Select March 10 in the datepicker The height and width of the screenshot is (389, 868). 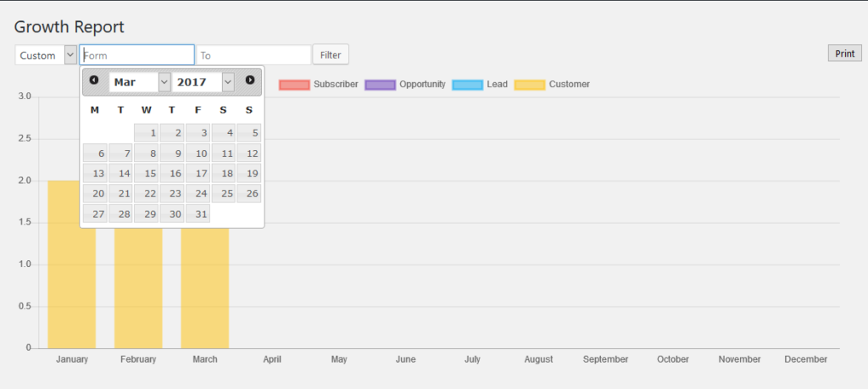click(198, 153)
